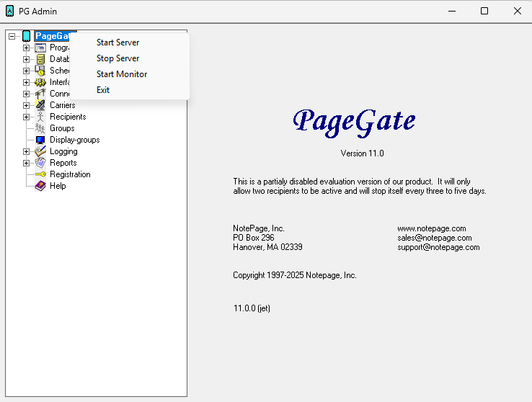Select Display-groups in the tree
Screen dimensions: 532x402
(x=75, y=140)
